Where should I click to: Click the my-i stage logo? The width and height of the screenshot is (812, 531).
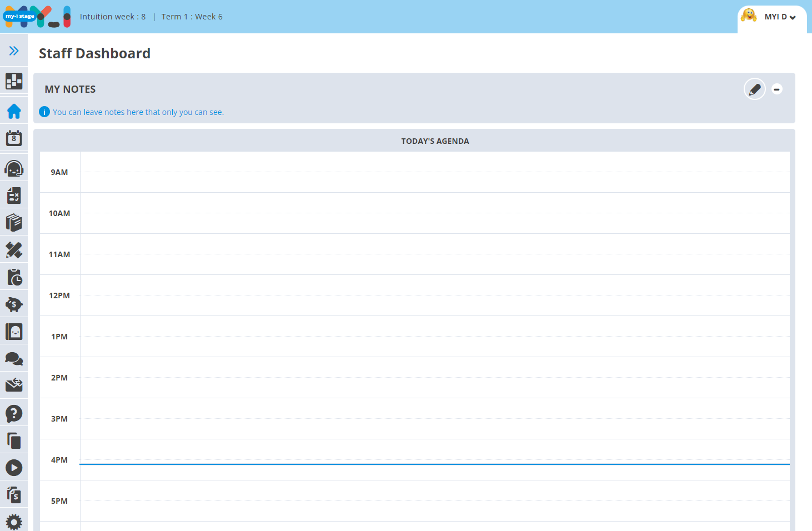pos(37,17)
